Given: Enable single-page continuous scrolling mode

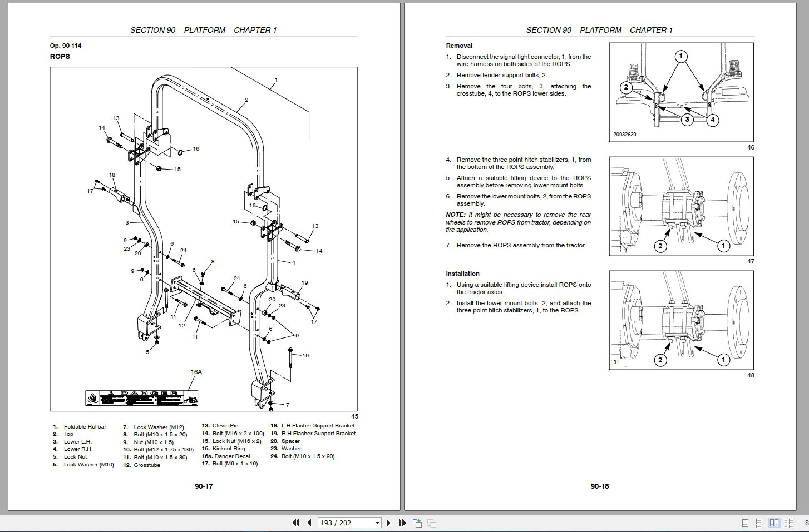Looking at the screenshot, I should (759, 523).
